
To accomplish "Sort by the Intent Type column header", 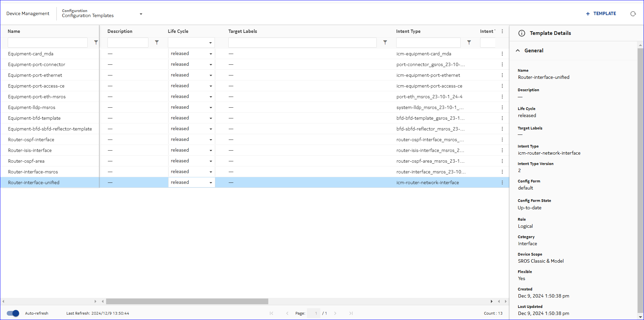I will point(408,31).
